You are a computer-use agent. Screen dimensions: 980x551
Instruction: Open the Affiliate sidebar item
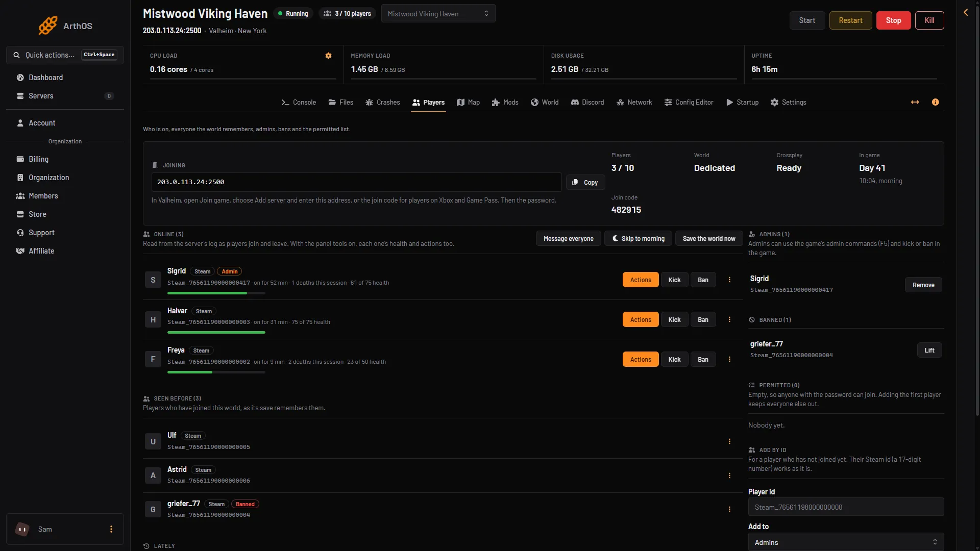(65, 251)
